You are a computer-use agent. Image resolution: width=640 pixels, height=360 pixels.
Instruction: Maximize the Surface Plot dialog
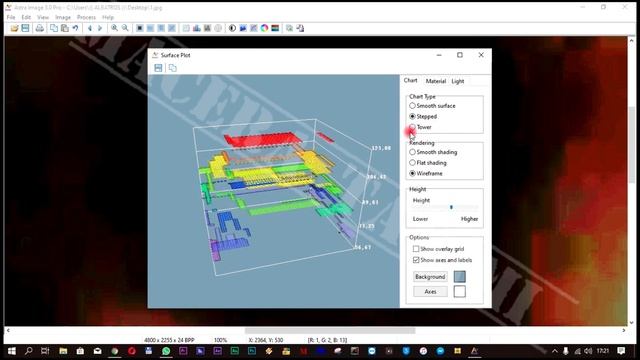click(x=460, y=55)
